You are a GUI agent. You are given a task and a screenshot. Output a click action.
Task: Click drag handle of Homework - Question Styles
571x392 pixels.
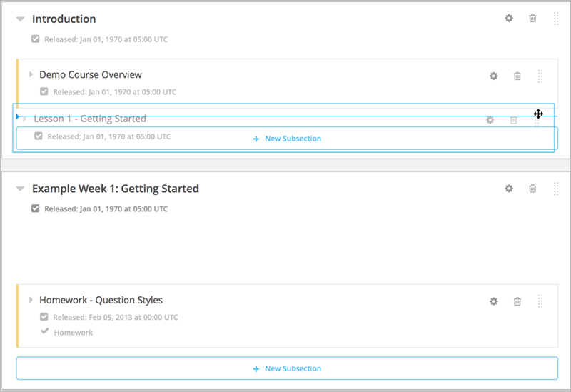pos(540,301)
